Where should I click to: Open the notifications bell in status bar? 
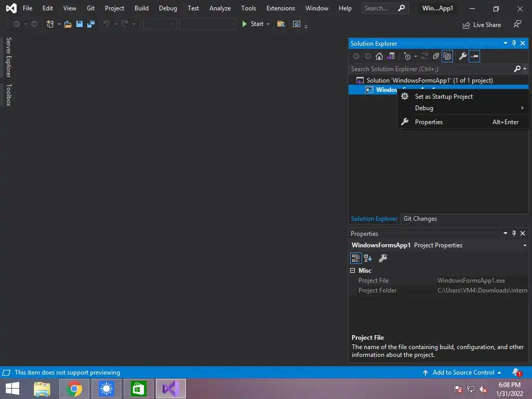[516, 373]
